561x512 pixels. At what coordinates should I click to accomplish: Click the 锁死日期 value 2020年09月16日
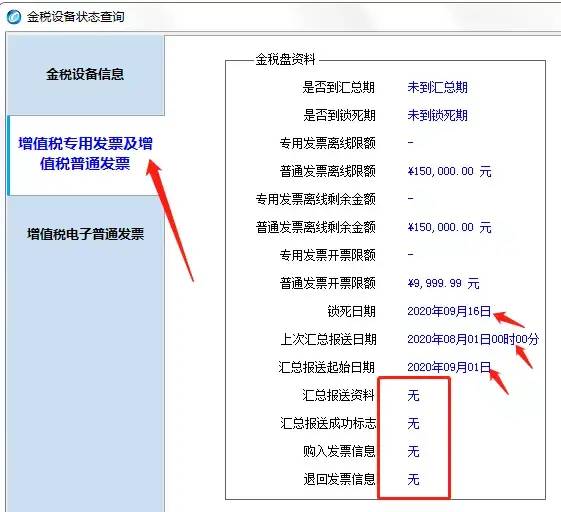pyautogui.click(x=449, y=311)
